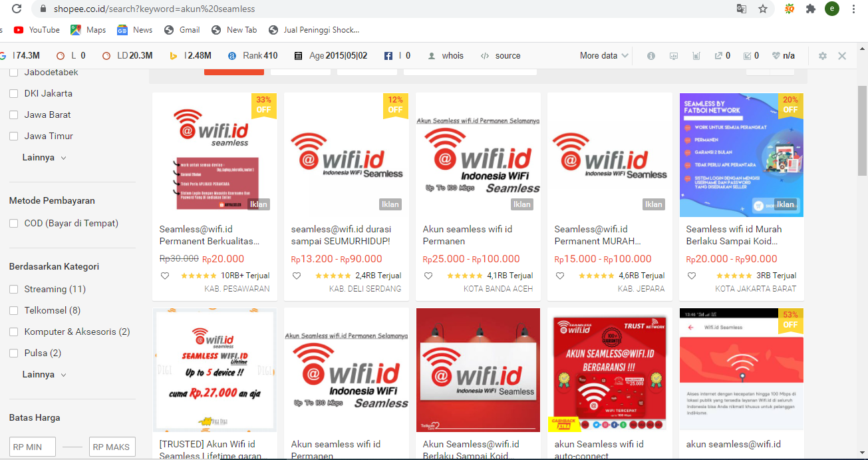Click the RP MAKS price field
Screen dimensions: 868x460
coord(112,447)
